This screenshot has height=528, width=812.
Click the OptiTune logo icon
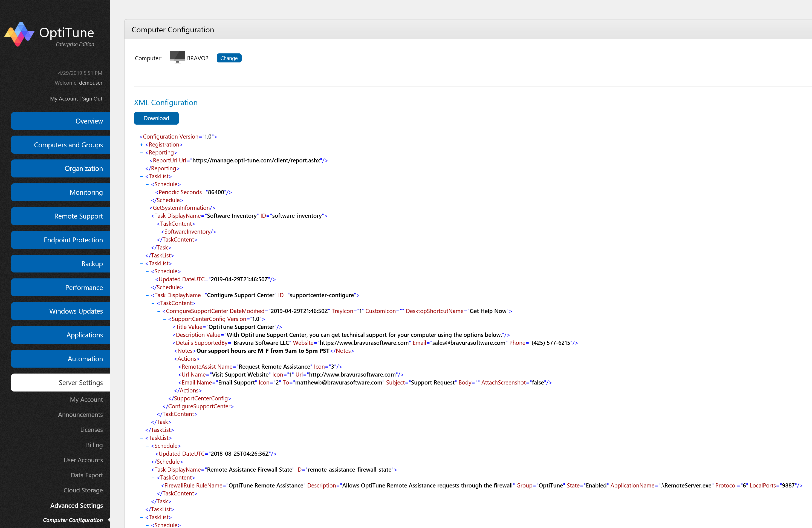coord(19,34)
